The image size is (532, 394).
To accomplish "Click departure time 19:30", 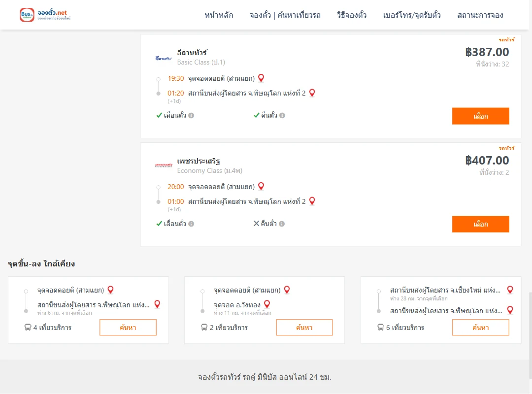I will click(176, 78).
